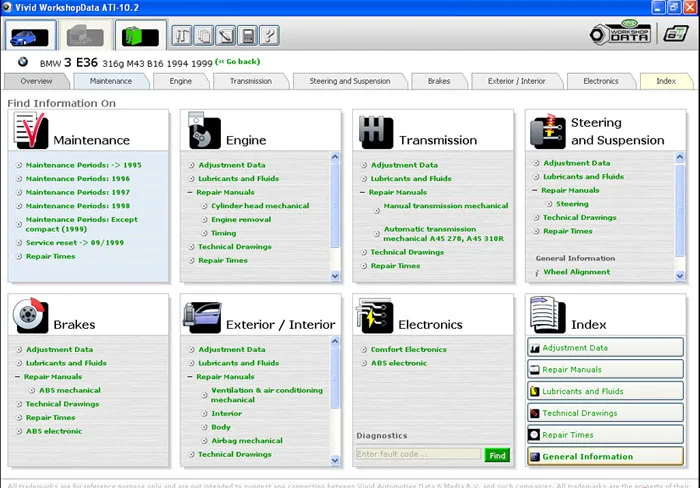Switch to the Maintenance tab
The width and height of the screenshot is (700, 488).
(x=111, y=81)
